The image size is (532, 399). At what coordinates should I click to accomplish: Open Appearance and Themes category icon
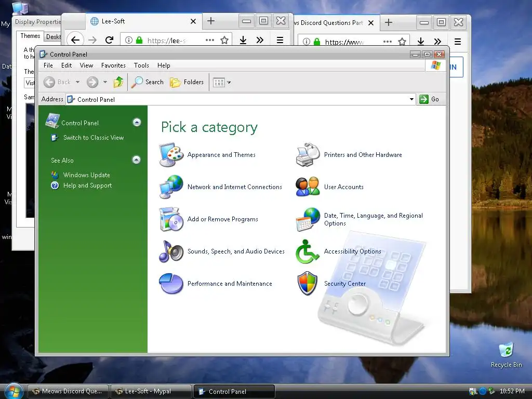coord(171,155)
